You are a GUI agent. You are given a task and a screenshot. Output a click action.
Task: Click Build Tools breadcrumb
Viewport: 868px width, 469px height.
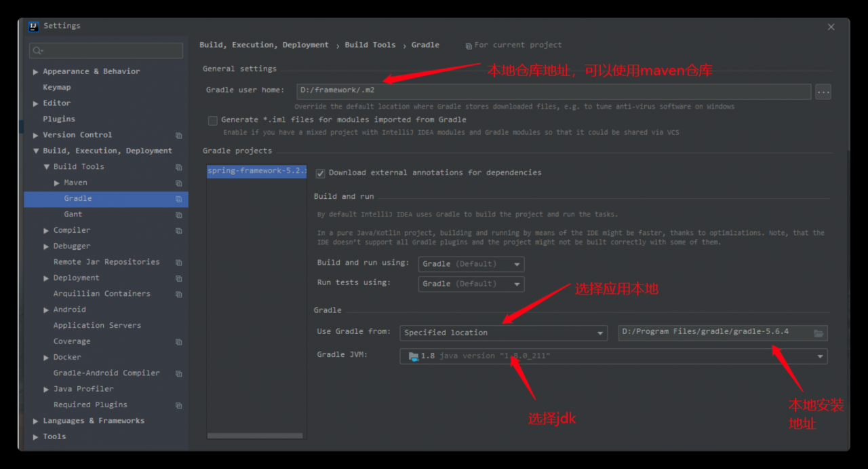pyautogui.click(x=370, y=45)
